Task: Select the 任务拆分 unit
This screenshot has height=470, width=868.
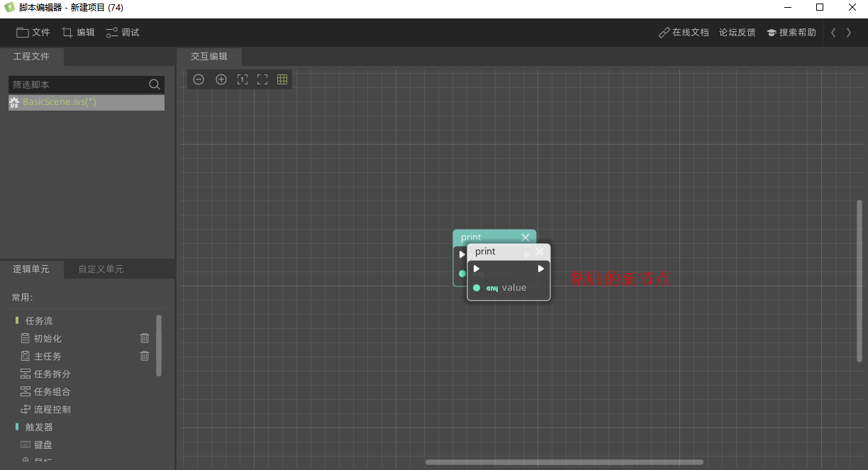Action: pos(52,374)
